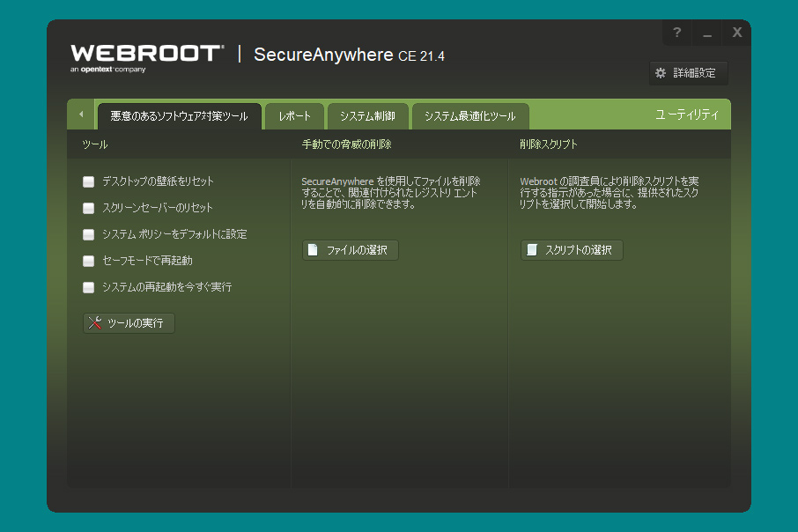Check システム ポリシーをデフォルトに設定 option
Screen dimensions: 798x532
click(x=89, y=234)
